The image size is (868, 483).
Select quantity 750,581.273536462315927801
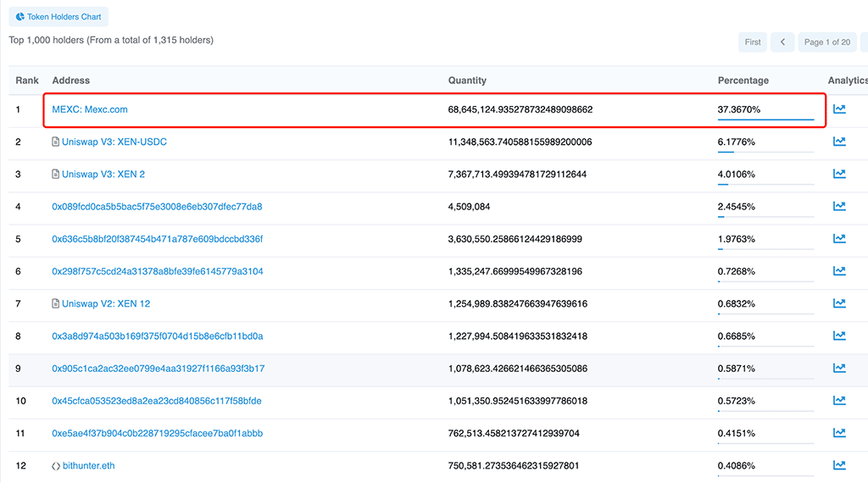tap(514, 465)
